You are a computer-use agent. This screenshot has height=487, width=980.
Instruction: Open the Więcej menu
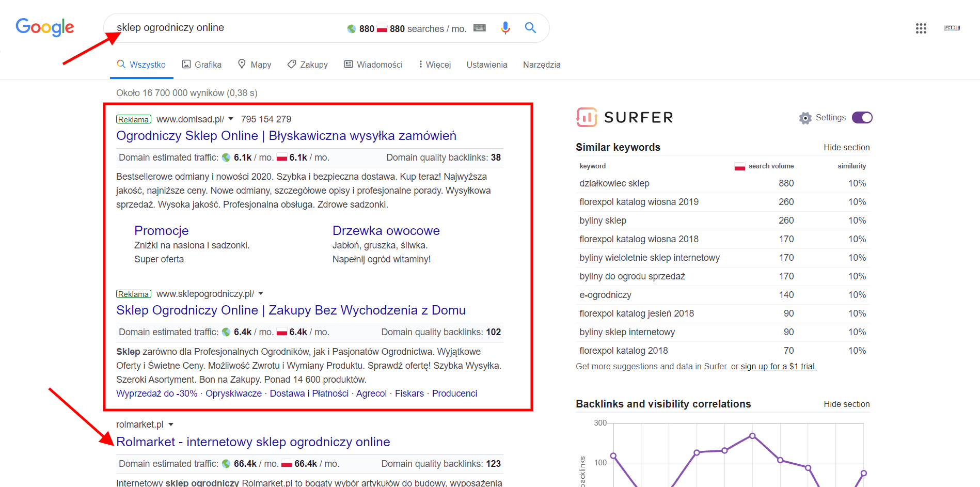(435, 65)
